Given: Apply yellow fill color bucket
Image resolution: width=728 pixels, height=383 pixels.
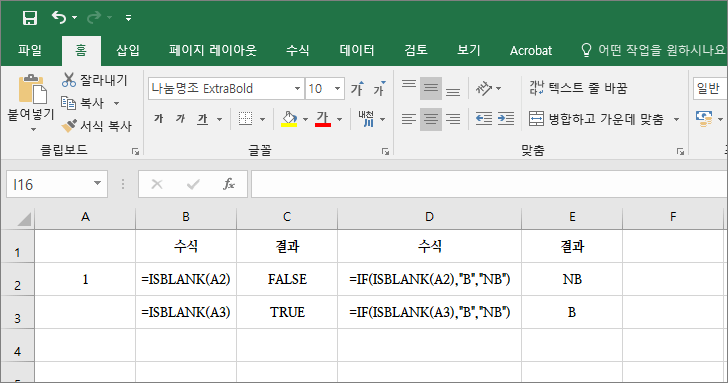Looking at the screenshot, I should (289, 119).
